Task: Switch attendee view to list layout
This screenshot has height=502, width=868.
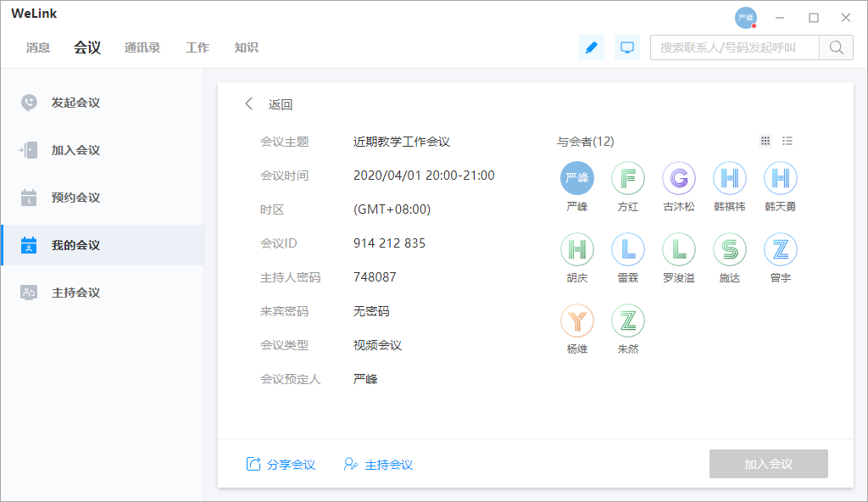Action: [787, 141]
